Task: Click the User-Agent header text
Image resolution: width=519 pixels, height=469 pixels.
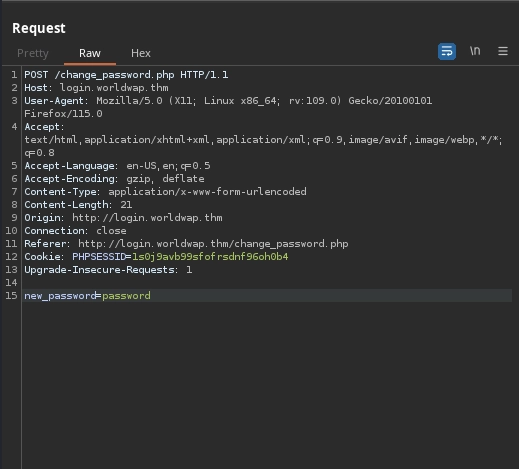Action: click(x=228, y=107)
